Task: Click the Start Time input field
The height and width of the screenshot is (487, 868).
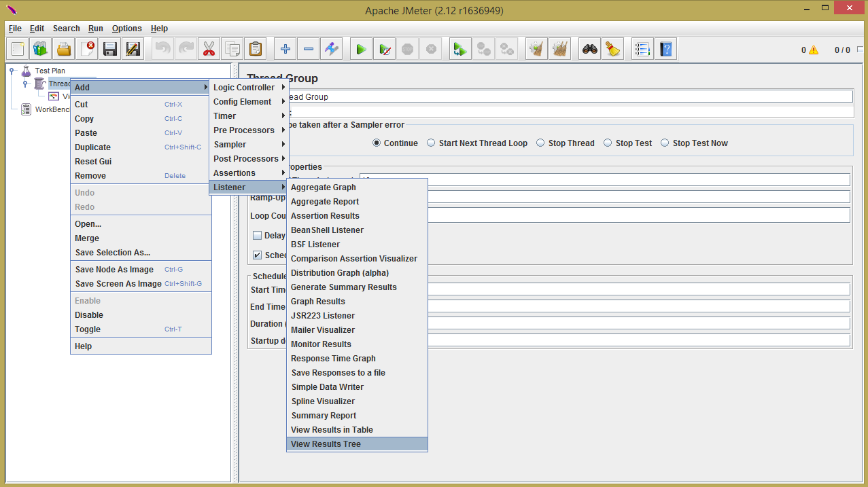Action: pos(639,289)
